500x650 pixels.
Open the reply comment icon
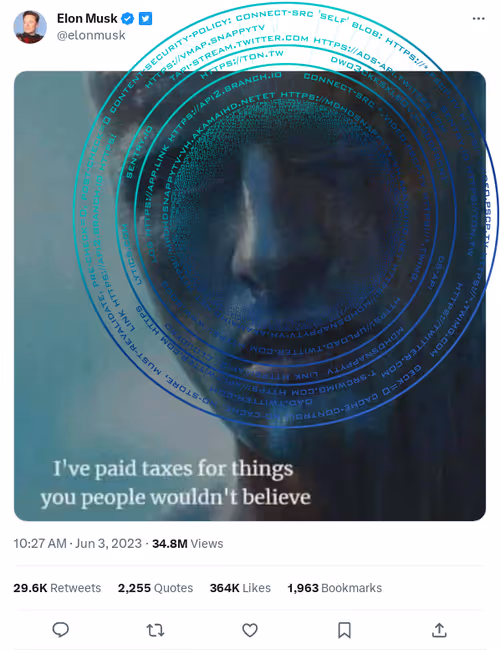click(61, 630)
